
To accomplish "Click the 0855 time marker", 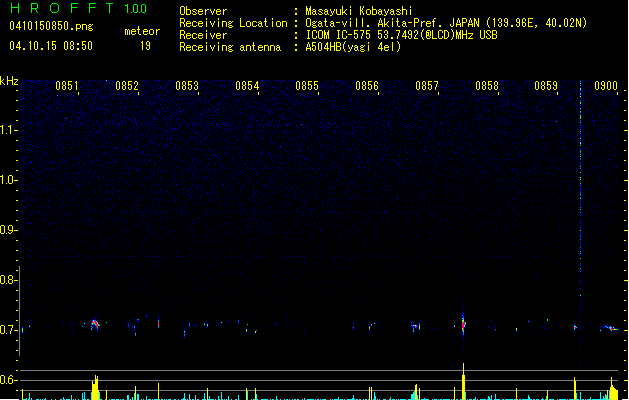I will (x=307, y=86).
